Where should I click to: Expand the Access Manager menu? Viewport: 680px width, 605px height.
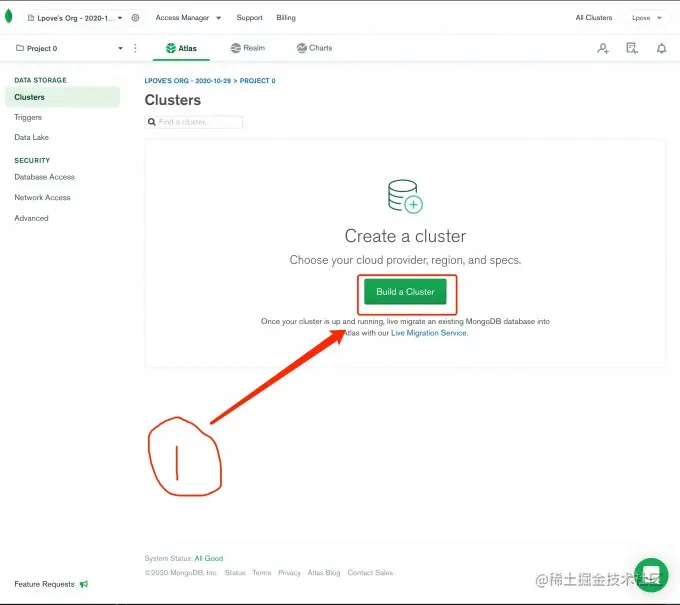point(188,18)
